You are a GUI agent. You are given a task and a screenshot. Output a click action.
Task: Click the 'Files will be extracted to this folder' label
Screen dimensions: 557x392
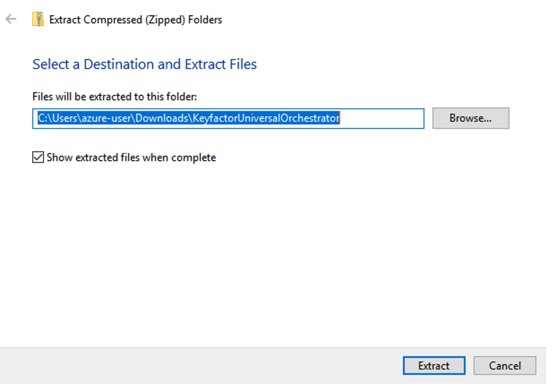point(114,97)
